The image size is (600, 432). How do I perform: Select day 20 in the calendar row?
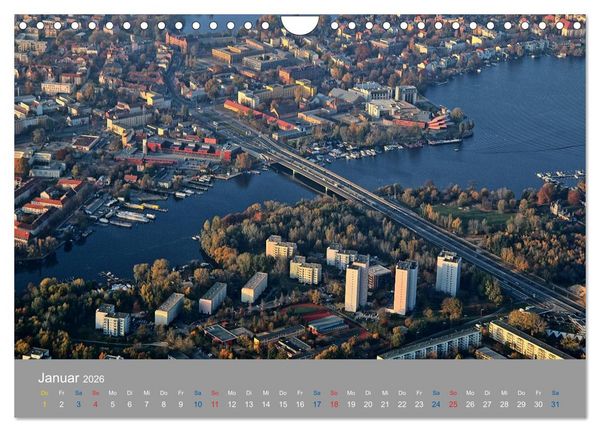[368, 404]
